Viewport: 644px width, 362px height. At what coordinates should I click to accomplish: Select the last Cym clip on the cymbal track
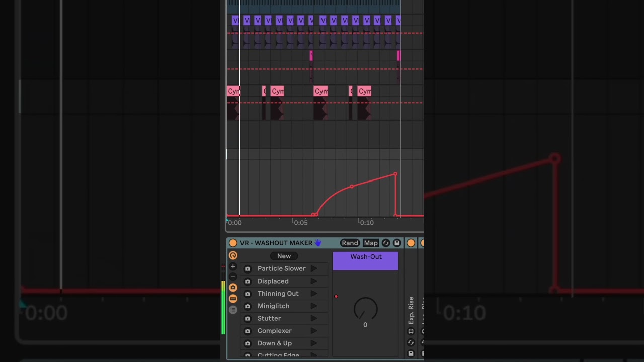click(x=364, y=91)
